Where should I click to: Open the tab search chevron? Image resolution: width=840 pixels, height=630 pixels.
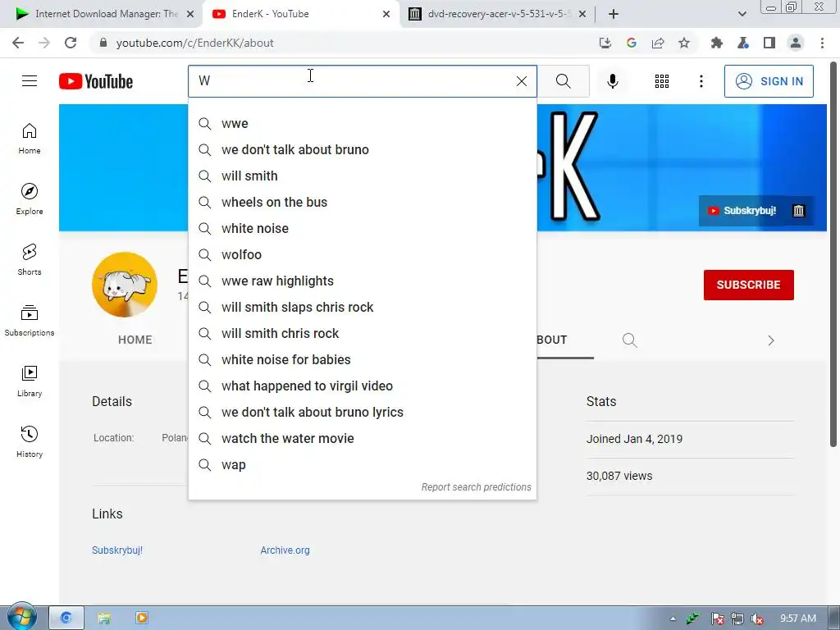pyautogui.click(x=742, y=14)
